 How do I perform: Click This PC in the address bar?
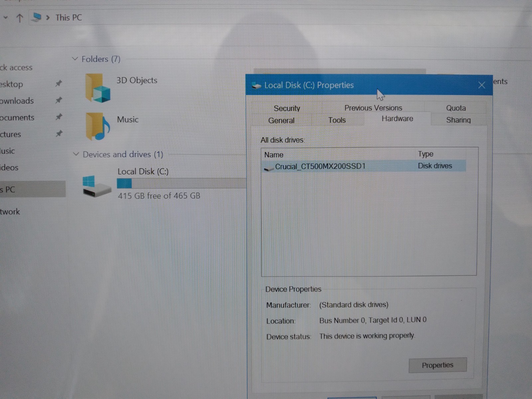(x=68, y=18)
